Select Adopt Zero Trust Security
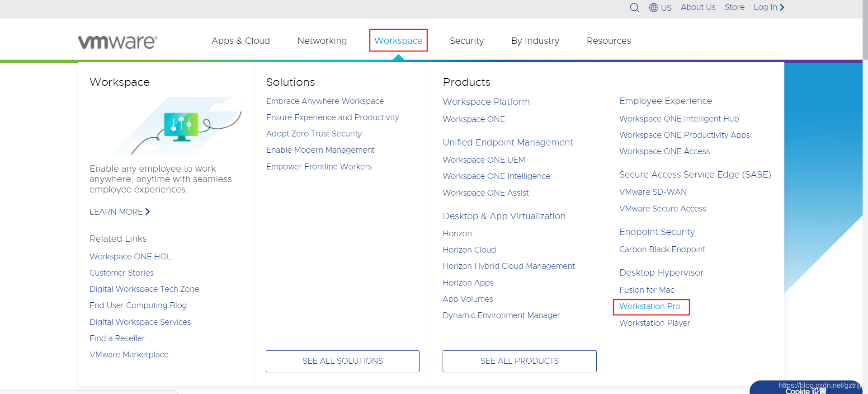The height and width of the screenshot is (394, 868). coord(314,133)
